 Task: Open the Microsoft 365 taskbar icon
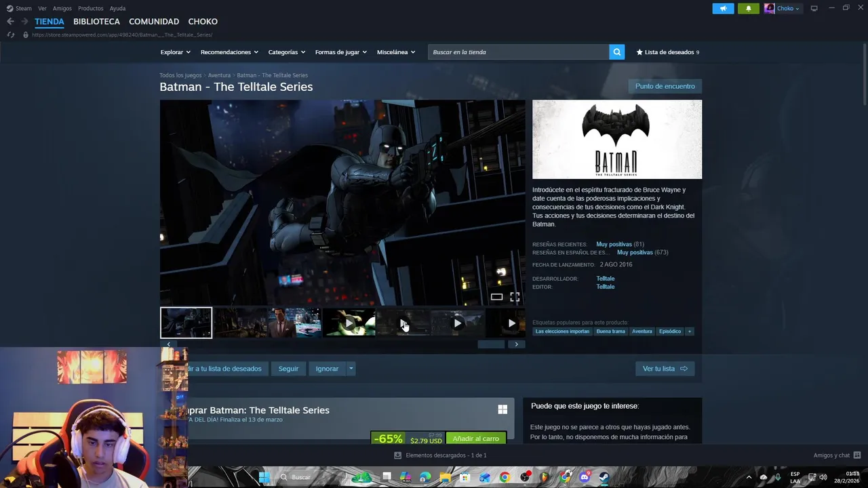pos(406,477)
